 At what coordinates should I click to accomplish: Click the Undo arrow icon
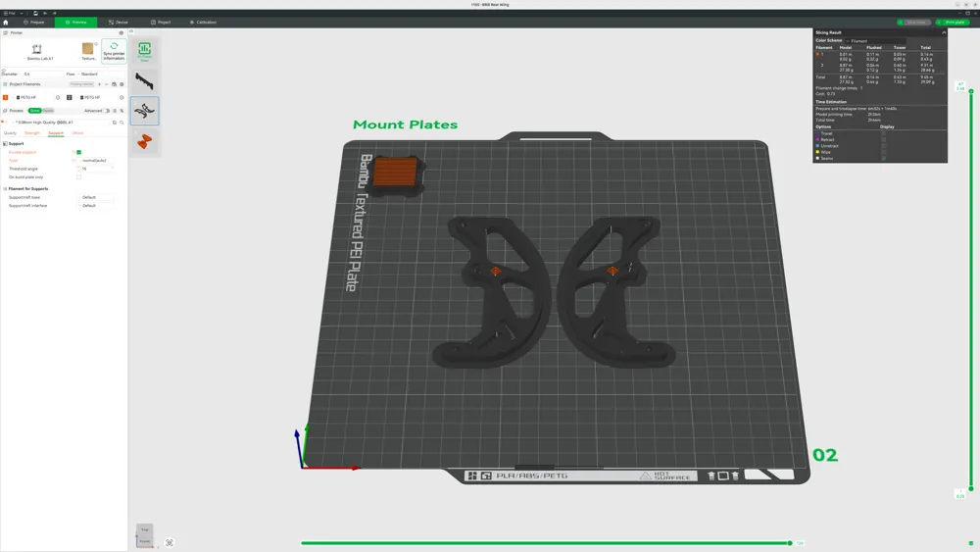coord(45,13)
